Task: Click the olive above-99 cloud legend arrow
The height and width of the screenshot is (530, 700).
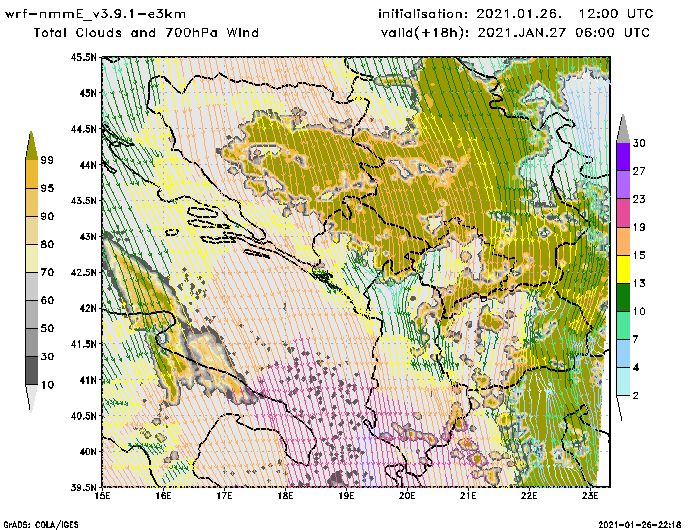Action: coord(31,146)
